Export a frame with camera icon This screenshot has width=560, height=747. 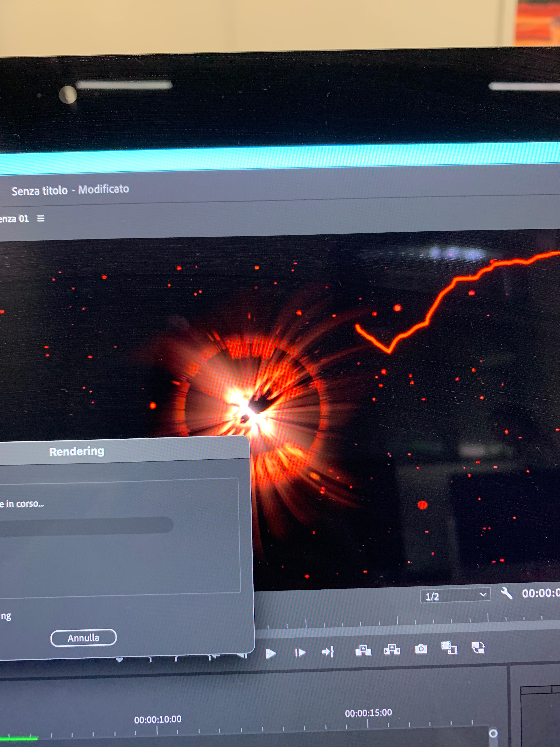(421, 649)
